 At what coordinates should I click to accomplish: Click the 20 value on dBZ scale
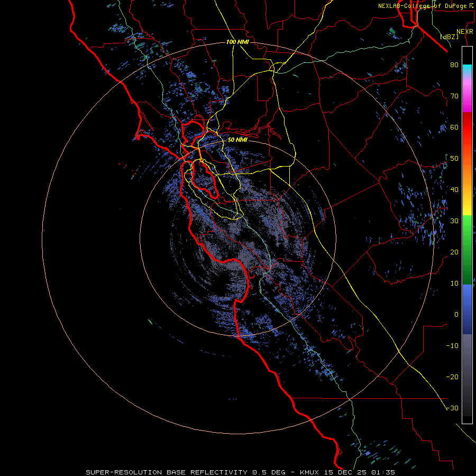pos(454,252)
